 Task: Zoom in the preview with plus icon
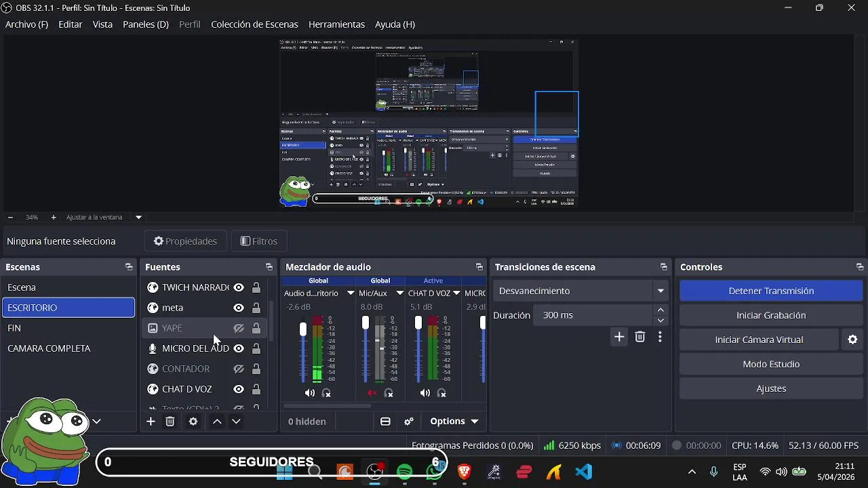54,218
